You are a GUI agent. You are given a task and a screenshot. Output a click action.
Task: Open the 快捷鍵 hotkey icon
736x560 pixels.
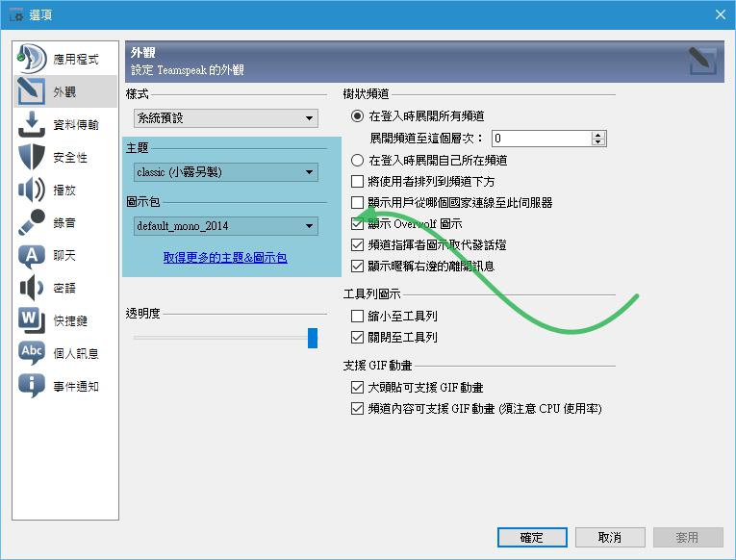[x=32, y=320]
